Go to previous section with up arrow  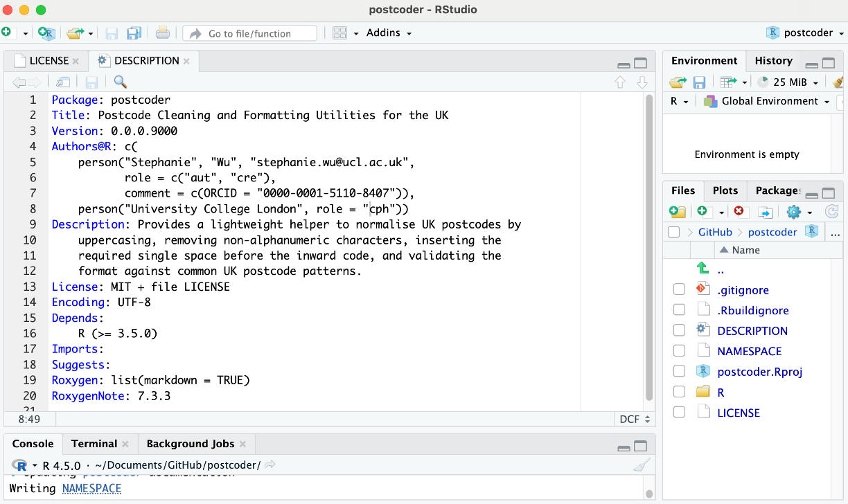[x=620, y=82]
